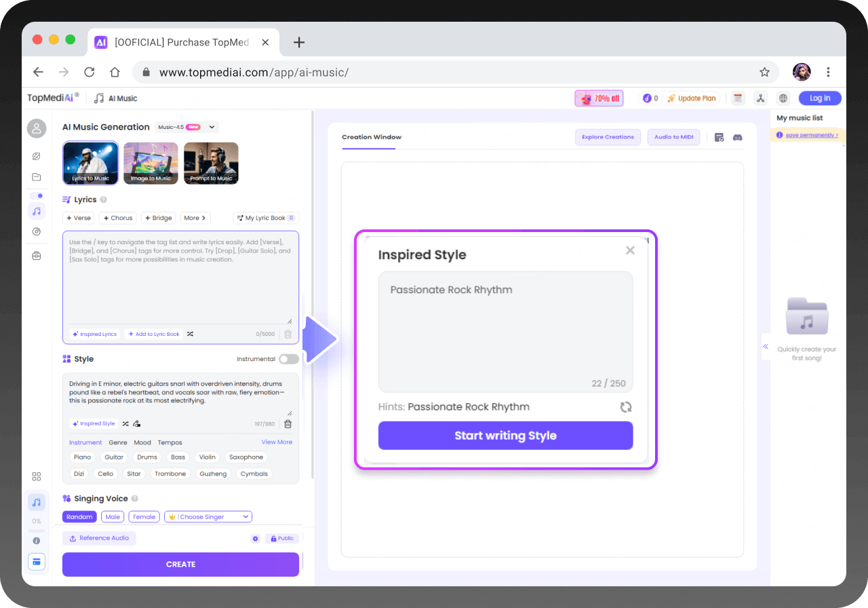Bookmark this page with star icon
Viewport: 868px width, 608px height.
[764, 72]
